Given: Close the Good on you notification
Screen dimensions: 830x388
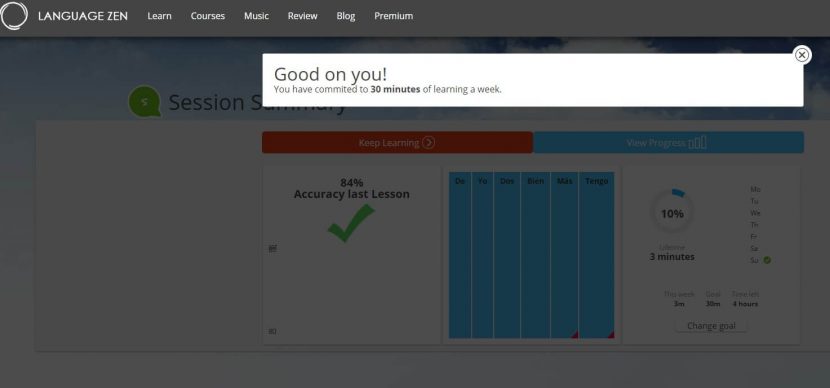Looking at the screenshot, I should pyautogui.click(x=802, y=55).
